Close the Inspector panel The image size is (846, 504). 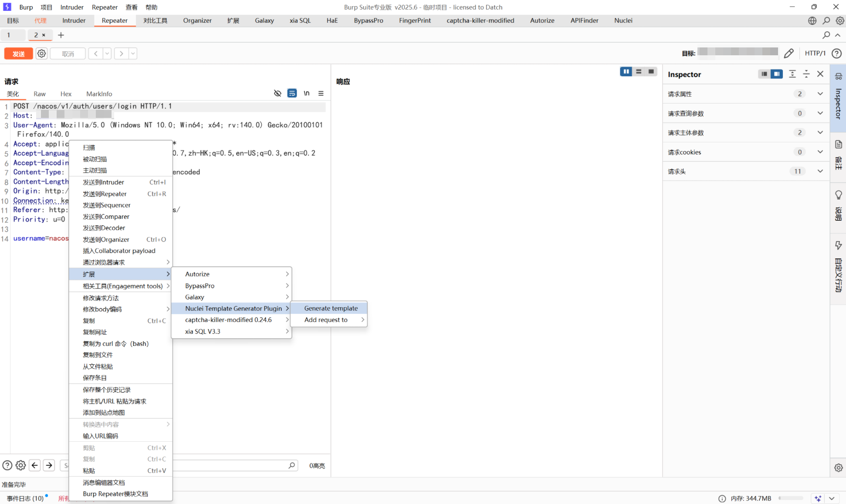point(820,74)
